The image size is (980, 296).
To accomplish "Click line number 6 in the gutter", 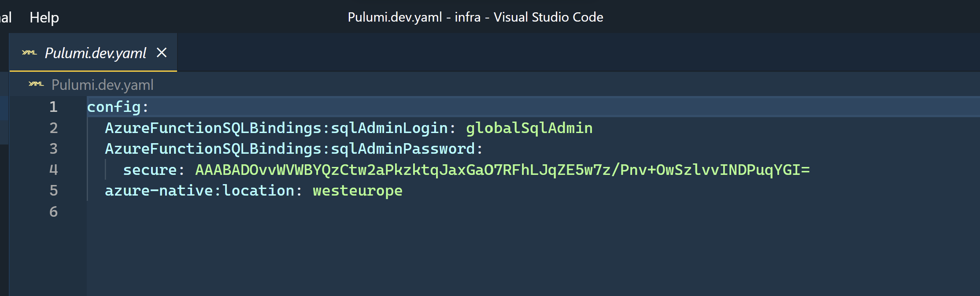I will coord(53,212).
